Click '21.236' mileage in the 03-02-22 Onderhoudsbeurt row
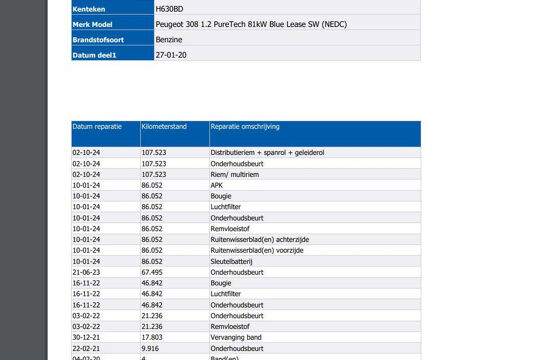The image size is (540, 360). pos(152,316)
